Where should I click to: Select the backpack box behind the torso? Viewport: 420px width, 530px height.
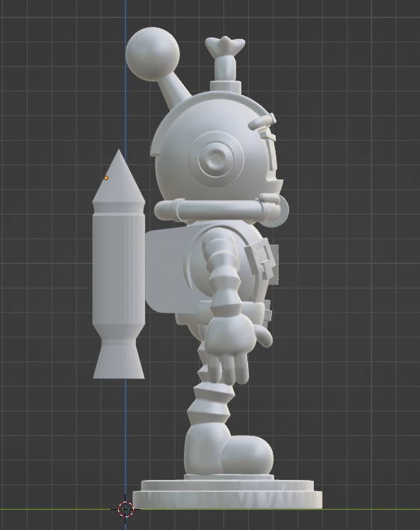pyautogui.click(x=169, y=269)
